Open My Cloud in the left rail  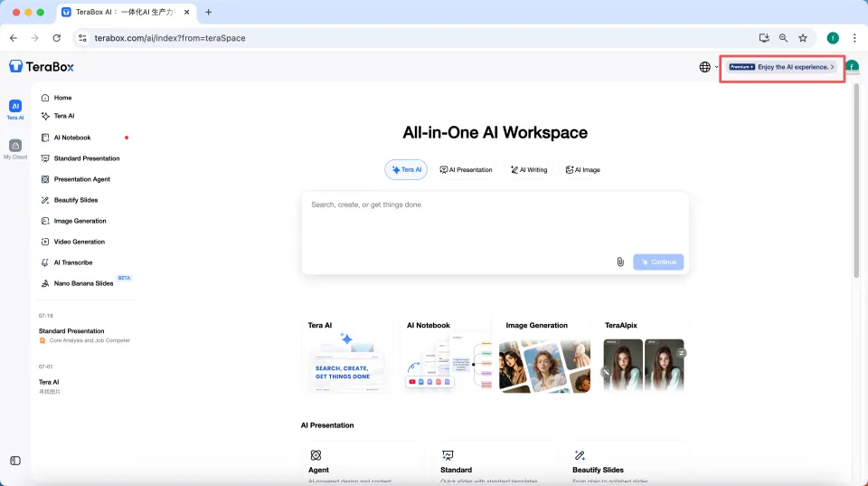point(15,149)
